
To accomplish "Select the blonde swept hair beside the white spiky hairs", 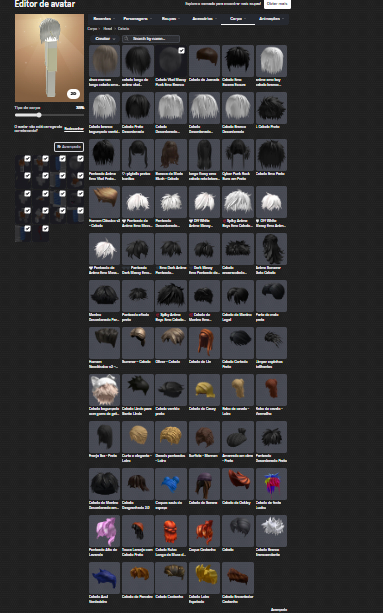I will click(104, 202).
